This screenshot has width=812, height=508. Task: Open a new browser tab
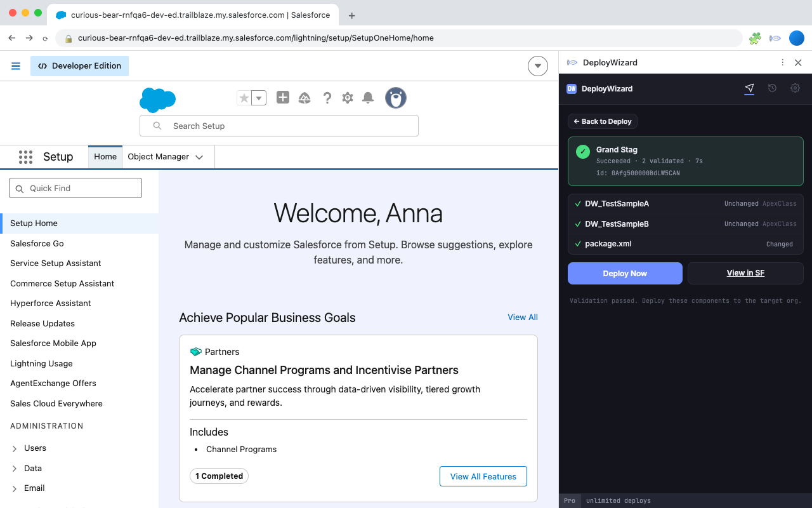coord(352,15)
